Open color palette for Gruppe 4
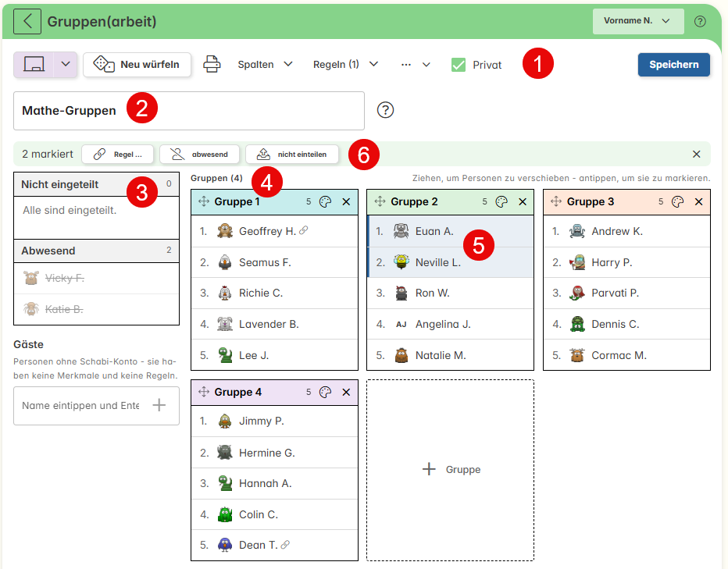This screenshot has width=728, height=569. pos(326,392)
